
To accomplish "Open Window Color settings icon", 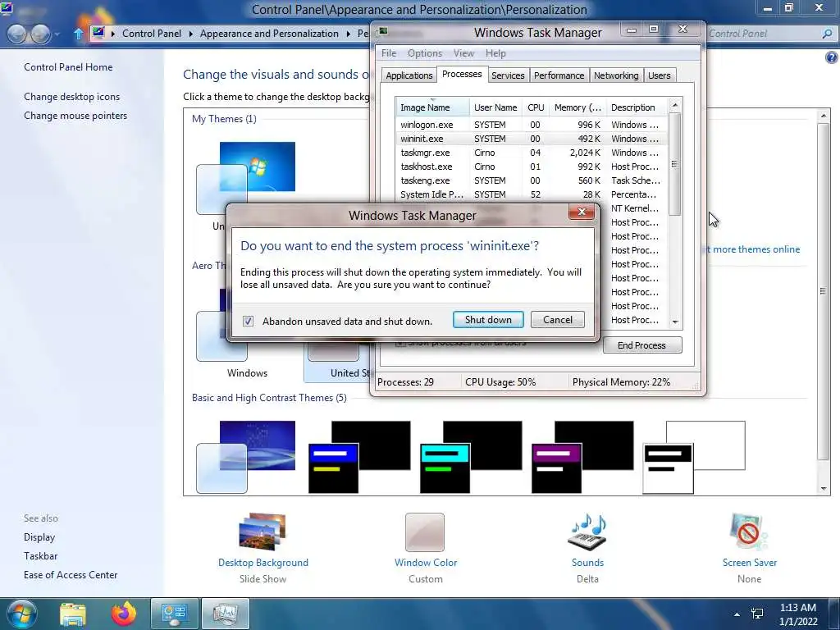I will click(x=425, y=532).
